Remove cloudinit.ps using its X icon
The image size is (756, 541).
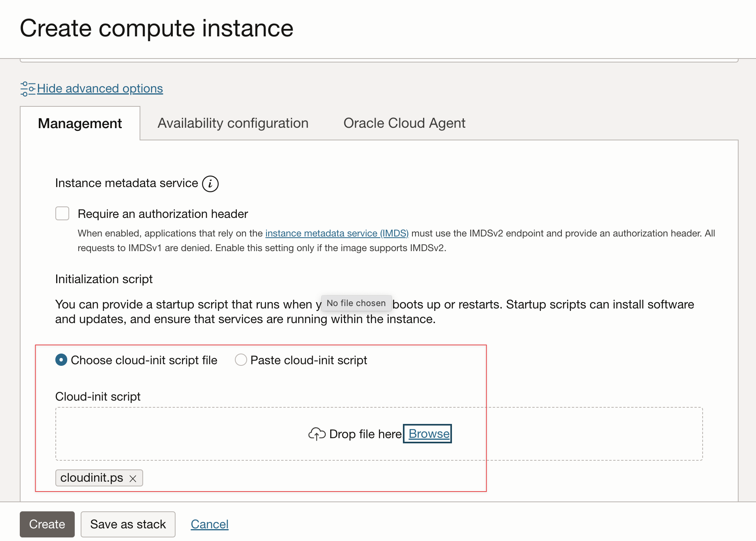[x=133, y=478]
